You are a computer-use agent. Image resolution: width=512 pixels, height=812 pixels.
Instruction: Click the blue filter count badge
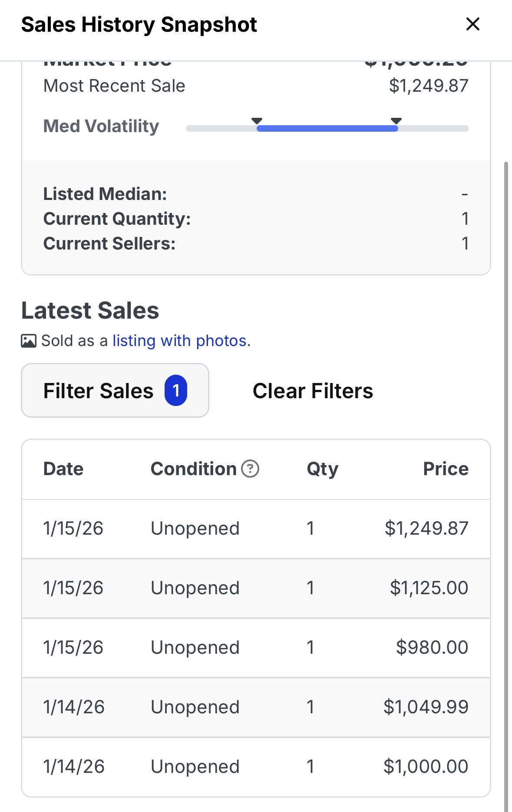[175, 390]
